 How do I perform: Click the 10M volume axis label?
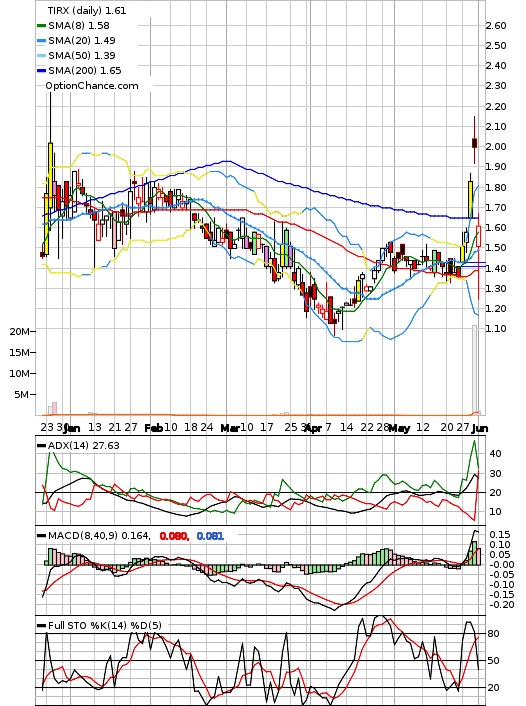pyautogui.click(x=19, y=373)
